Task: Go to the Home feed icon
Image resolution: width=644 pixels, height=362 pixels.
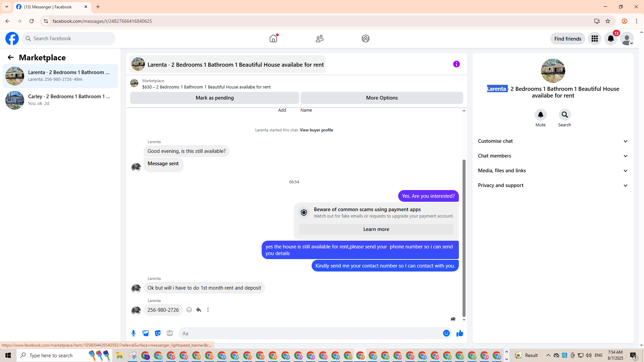Action: click(x=273, y=39)
